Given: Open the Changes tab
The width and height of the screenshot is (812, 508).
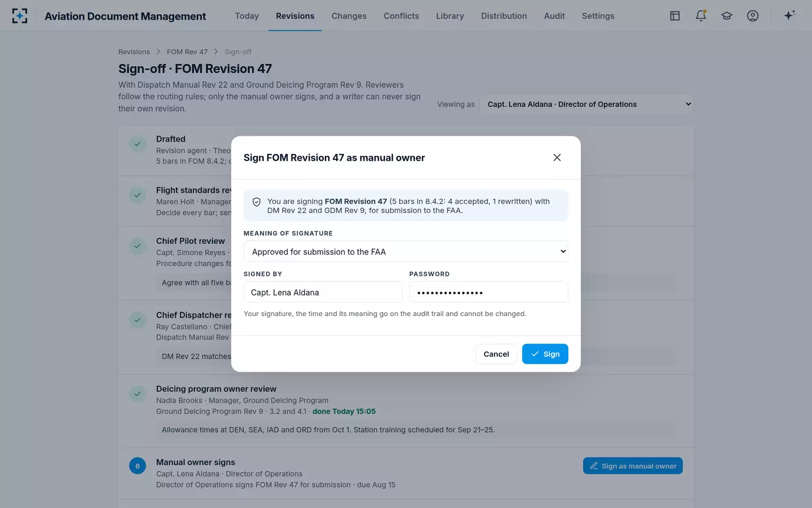Looking at the screenshot, I should [x=349, y=16].
